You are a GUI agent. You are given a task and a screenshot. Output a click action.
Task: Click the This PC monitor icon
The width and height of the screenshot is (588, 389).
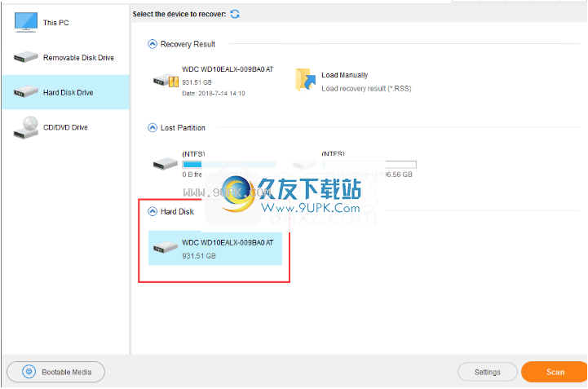(x=25, y=22)
